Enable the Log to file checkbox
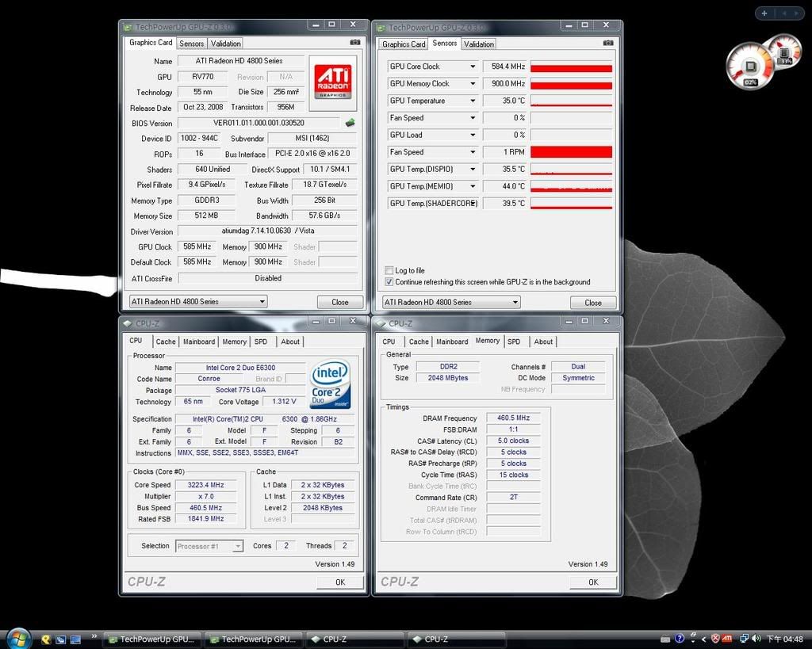The image size is (812, 649). coord(389,270)
